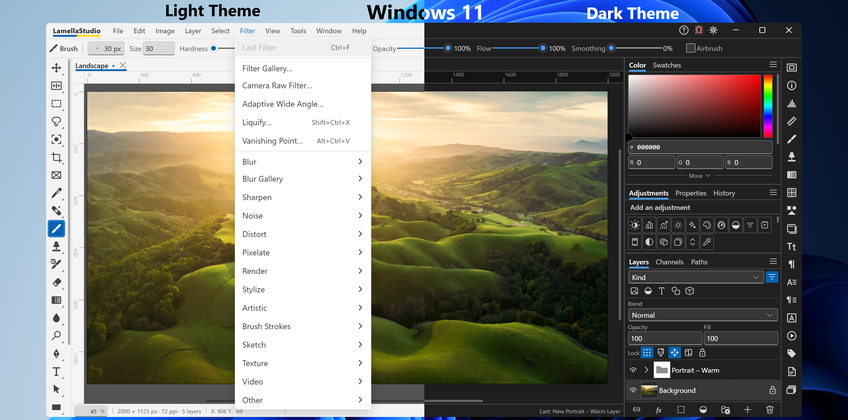Select the Eraser tool
Image resolution: width=848 pixels, height=420 pixels.
point(56,282)
